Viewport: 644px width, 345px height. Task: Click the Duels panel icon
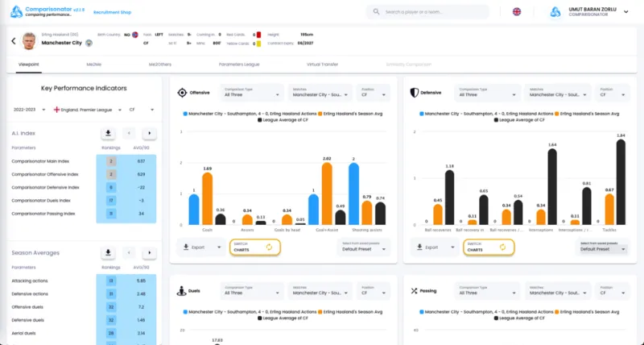[x=182, y=291]
